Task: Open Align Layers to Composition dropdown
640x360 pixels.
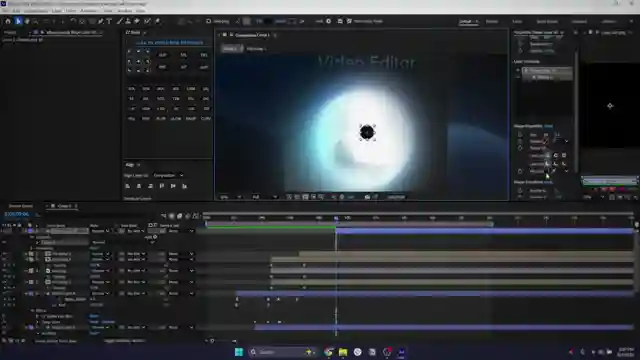Action: click(168, 176)
